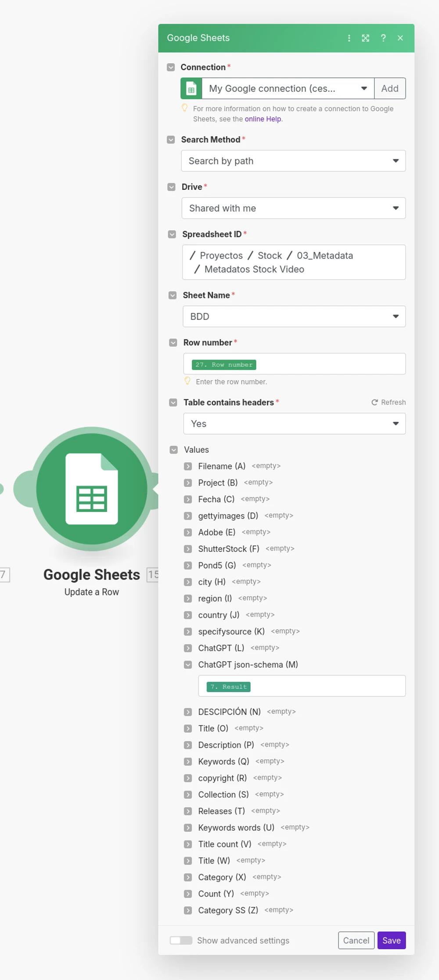439x980 pixels.
Task: Expand the Collection (S) value
Action: 188,795
